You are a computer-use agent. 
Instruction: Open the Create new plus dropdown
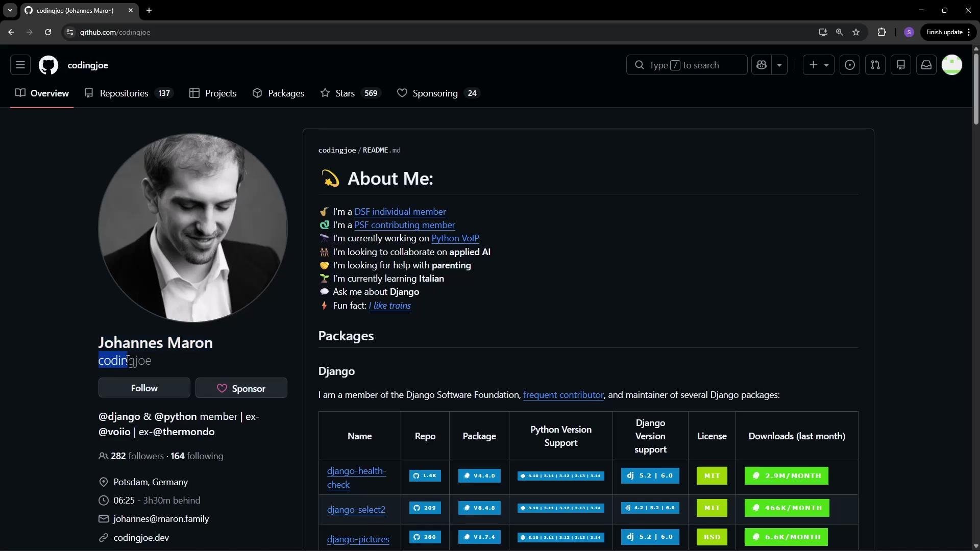pos(819,65)
